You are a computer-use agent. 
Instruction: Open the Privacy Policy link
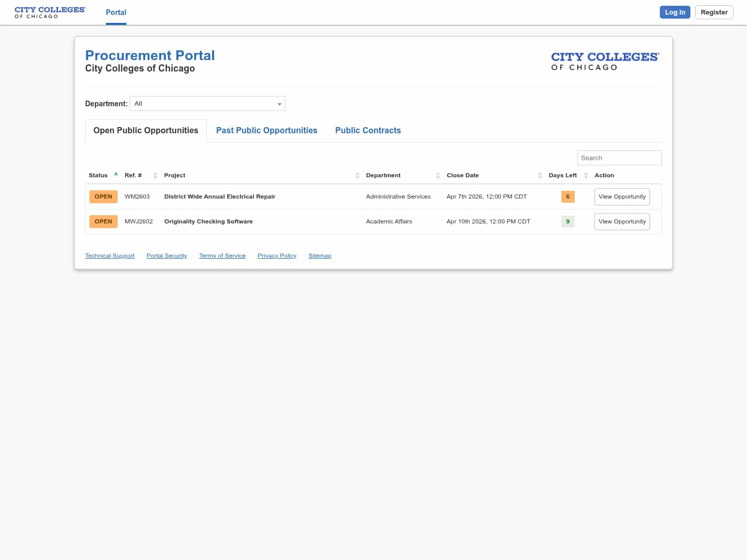coord(276,255)
